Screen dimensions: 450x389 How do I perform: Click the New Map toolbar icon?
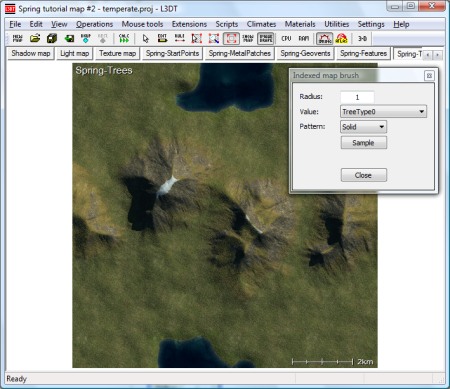(x=17, y=39)
